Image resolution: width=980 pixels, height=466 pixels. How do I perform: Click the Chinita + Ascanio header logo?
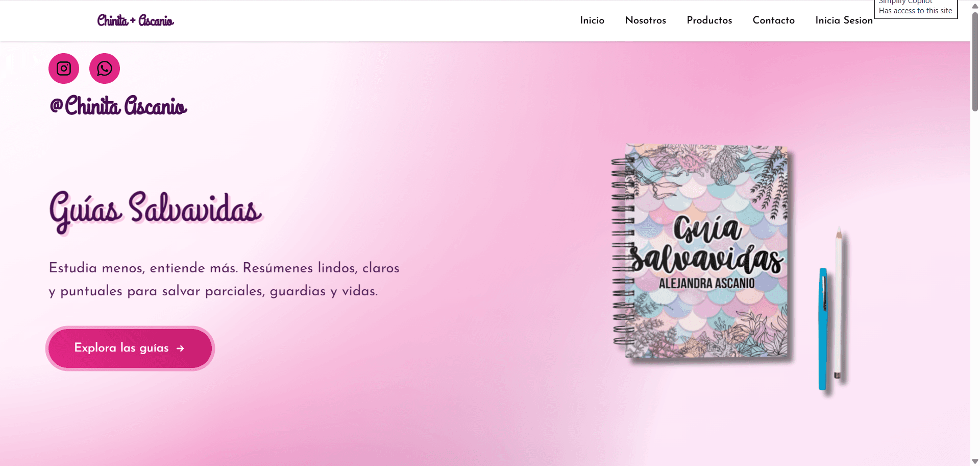click(x=135, y=20)
